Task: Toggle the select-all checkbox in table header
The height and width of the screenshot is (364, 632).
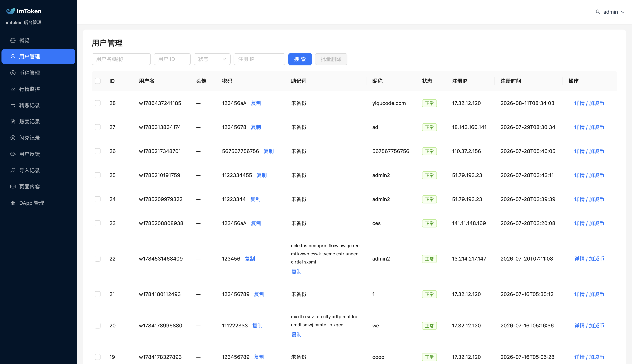Action: click(98, 81)
